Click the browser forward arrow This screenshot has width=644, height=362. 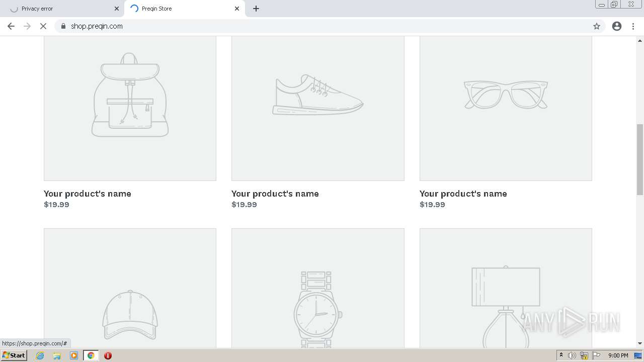[x=27, y=26]
